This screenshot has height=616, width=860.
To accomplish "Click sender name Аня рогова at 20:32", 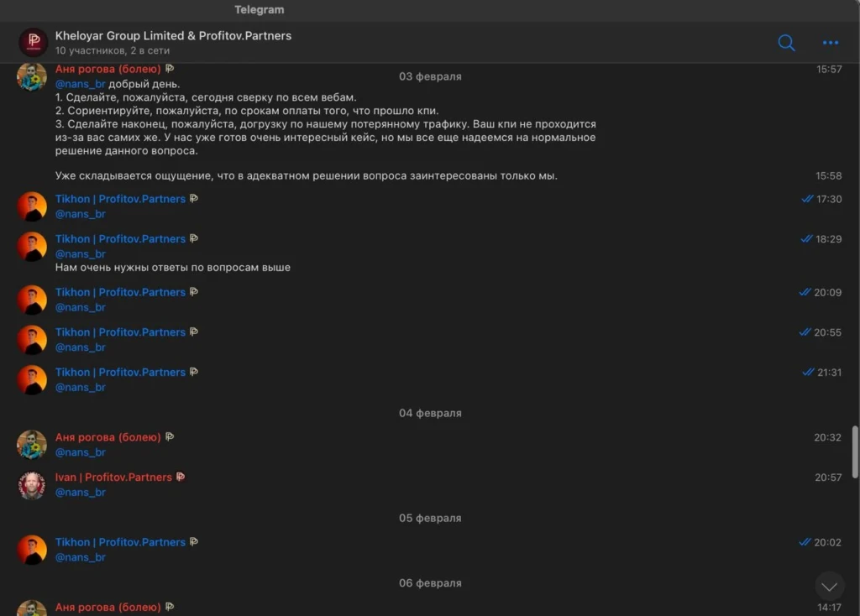I will point(108,437).
